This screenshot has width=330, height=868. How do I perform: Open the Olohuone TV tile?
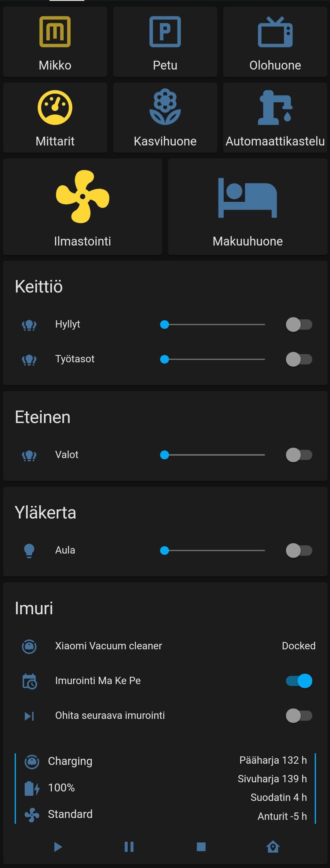pos(275,42)
